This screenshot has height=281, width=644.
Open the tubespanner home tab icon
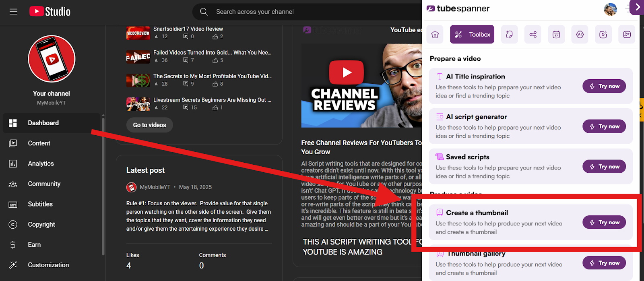435,35
